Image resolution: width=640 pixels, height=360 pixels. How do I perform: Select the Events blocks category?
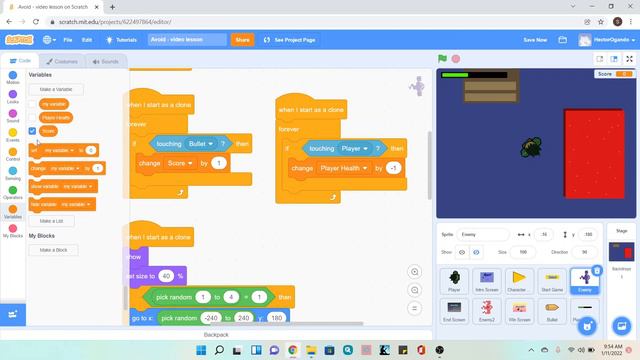click(13, 135)
